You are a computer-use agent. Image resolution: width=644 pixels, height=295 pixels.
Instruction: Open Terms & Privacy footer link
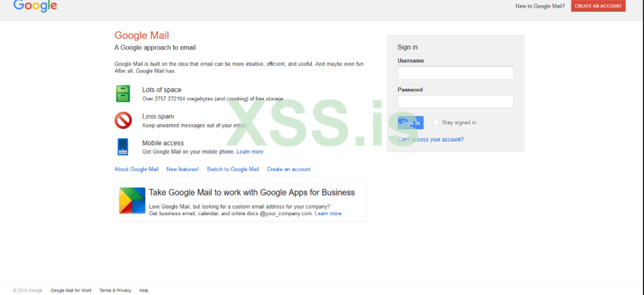pyautogui.click(x=115, y=290)
